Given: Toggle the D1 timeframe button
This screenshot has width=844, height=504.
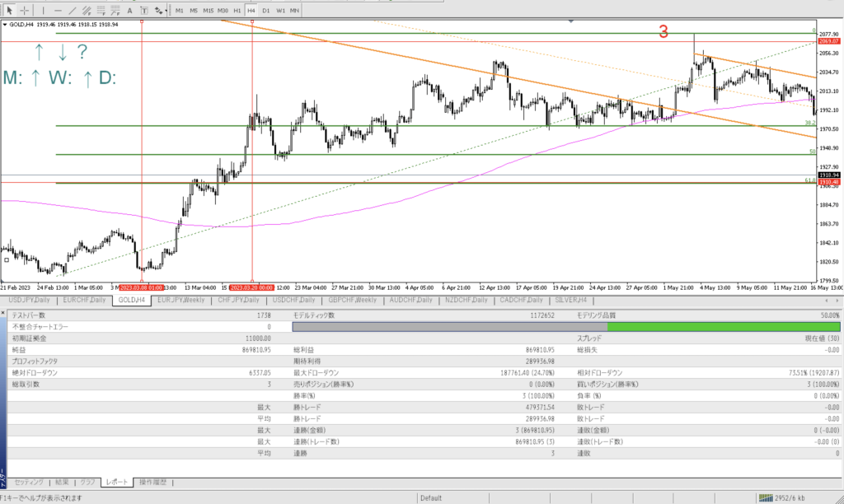Looking at the screenshot, I should [265, 10].
